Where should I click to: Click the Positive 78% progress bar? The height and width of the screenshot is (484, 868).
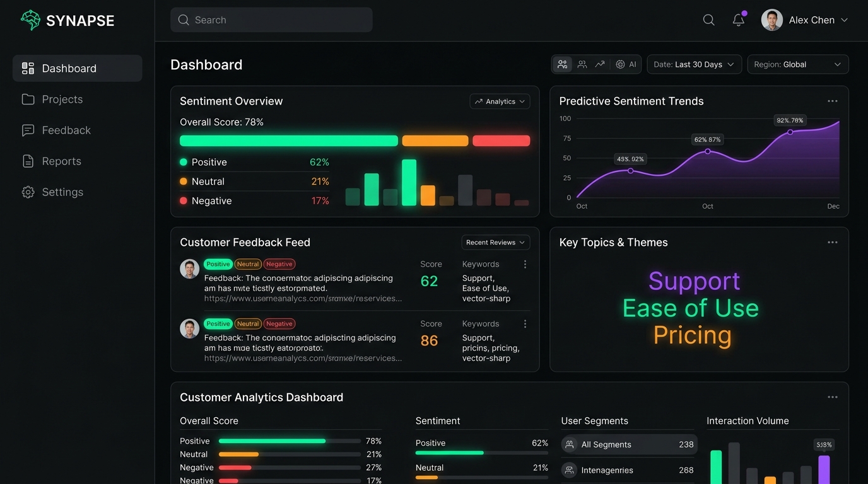[x=290, y=441]
